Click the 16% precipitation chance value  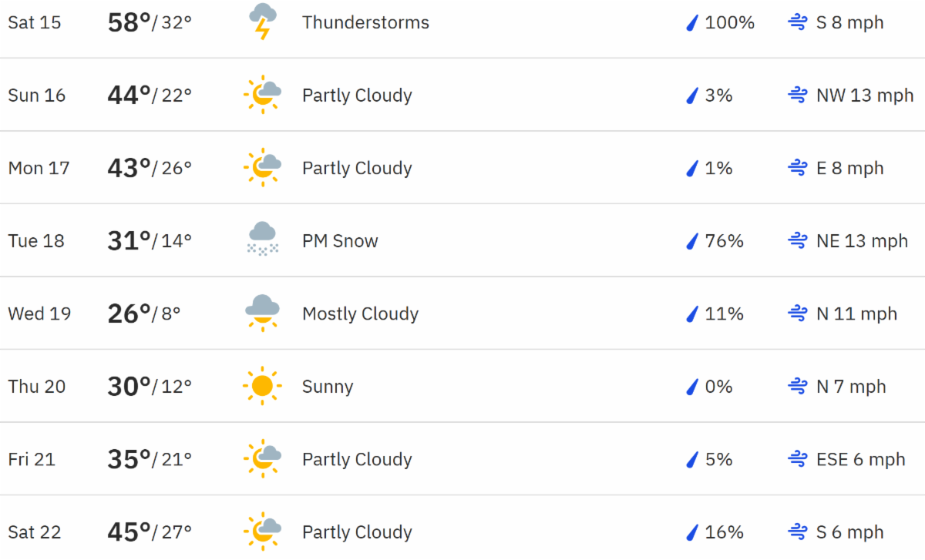point(724,532)
